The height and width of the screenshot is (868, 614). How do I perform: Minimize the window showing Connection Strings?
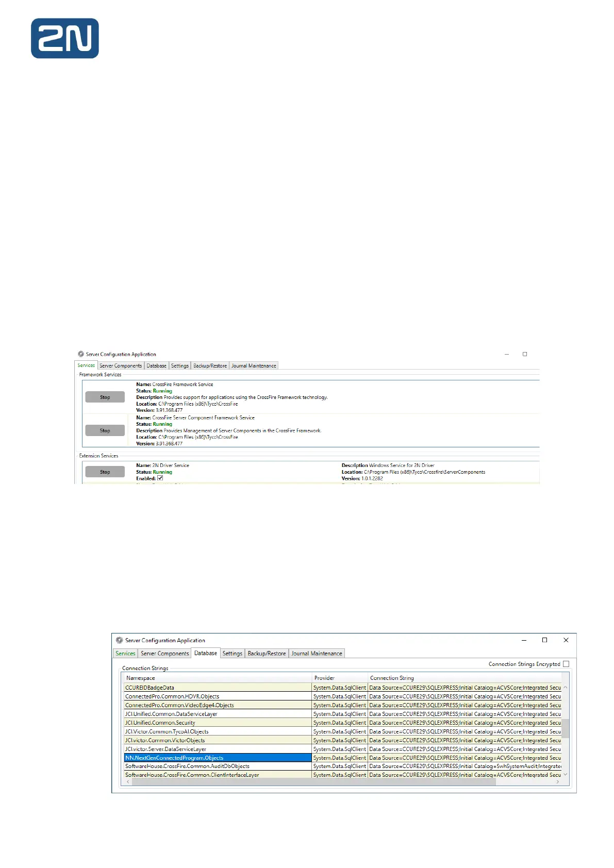click(x=524, y=640)
